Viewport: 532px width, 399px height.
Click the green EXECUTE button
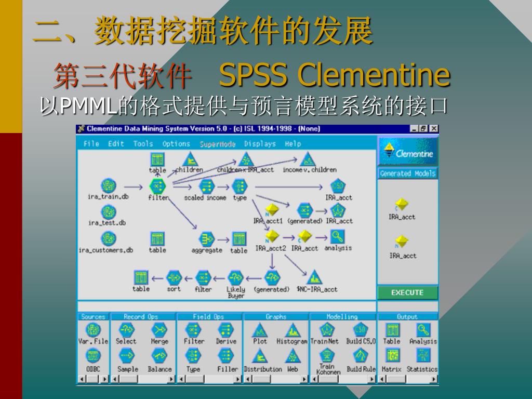coord(407,292)
